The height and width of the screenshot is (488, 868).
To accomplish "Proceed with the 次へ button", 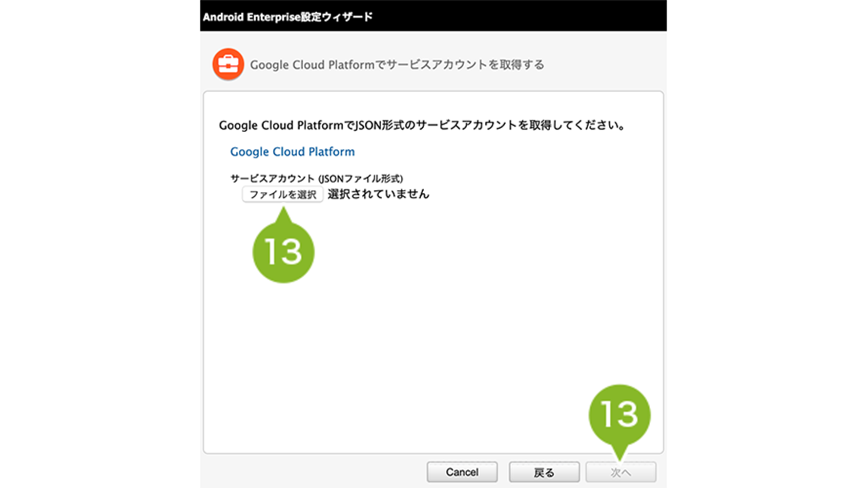I will 620,472.
